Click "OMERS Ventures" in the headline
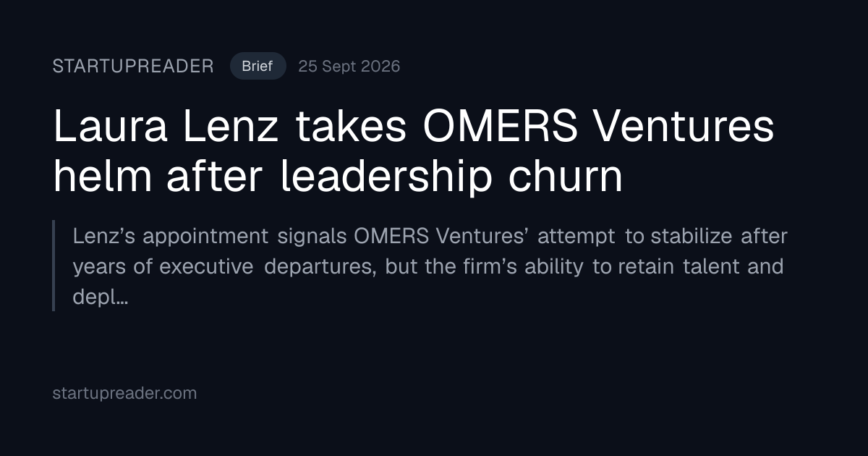 pyautogui.click(x=599, y=127)
